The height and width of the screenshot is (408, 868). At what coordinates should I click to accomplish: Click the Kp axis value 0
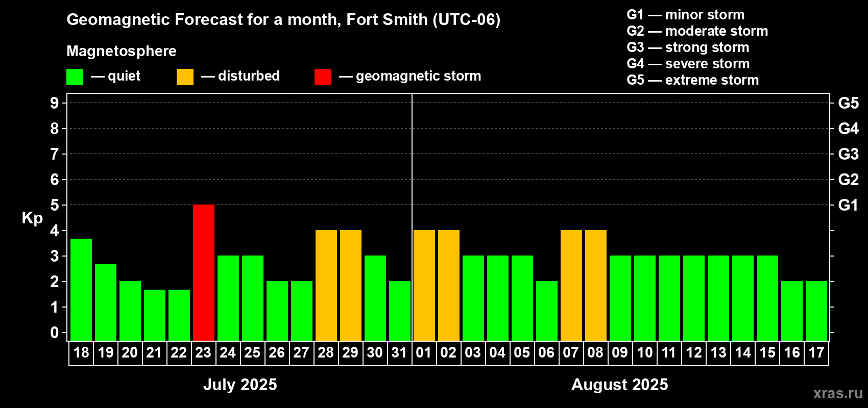click(55, 333)
